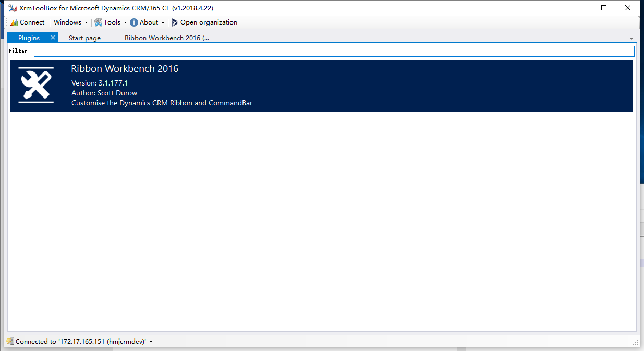Switch to Ribbon Workbench 2016 tab
The image size is (644, 351).
coord(167,38)
